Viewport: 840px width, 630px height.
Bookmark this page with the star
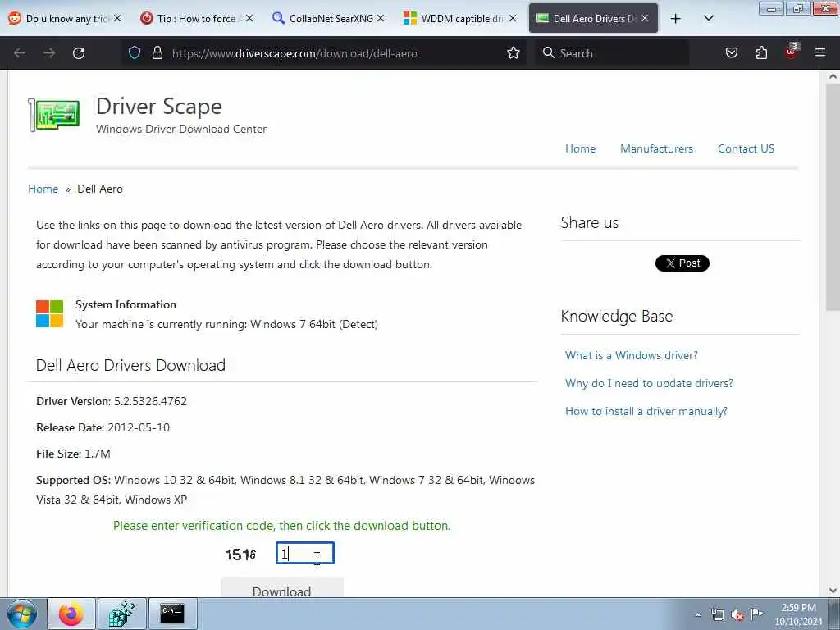click(514, 52)
